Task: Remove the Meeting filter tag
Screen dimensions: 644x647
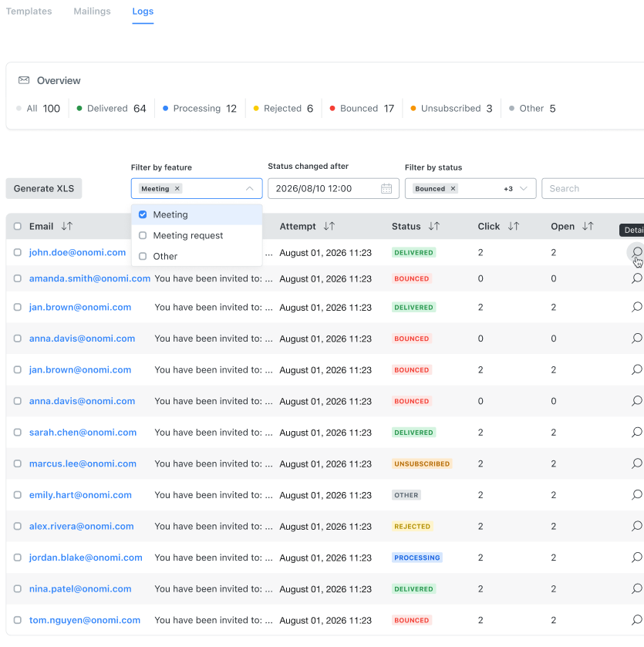Action: tap(177, 189)
